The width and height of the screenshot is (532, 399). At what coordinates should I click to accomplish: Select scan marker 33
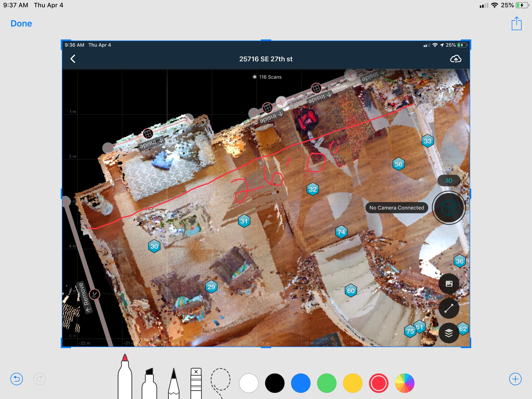pyautogui.click(x=428, y=141)
